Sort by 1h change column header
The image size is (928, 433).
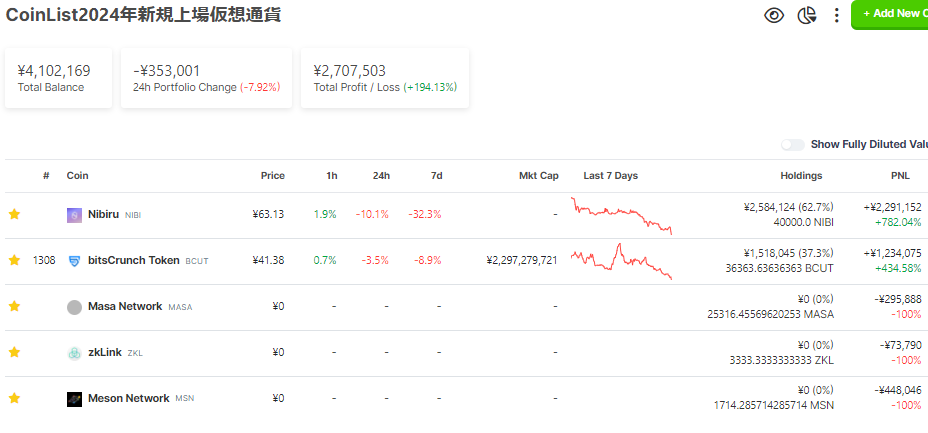331,176
